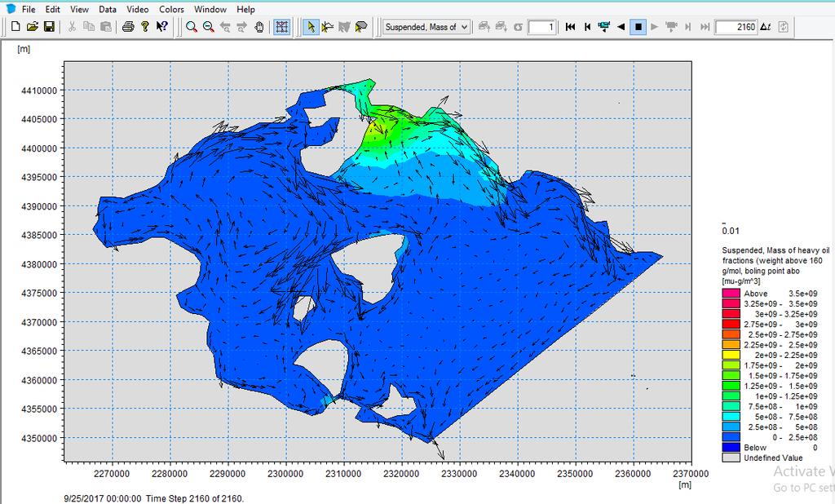The height and width of the screenshot is (504, 835).
Task: Click the x-axis label 2370000
Action: tap(691, 474)
